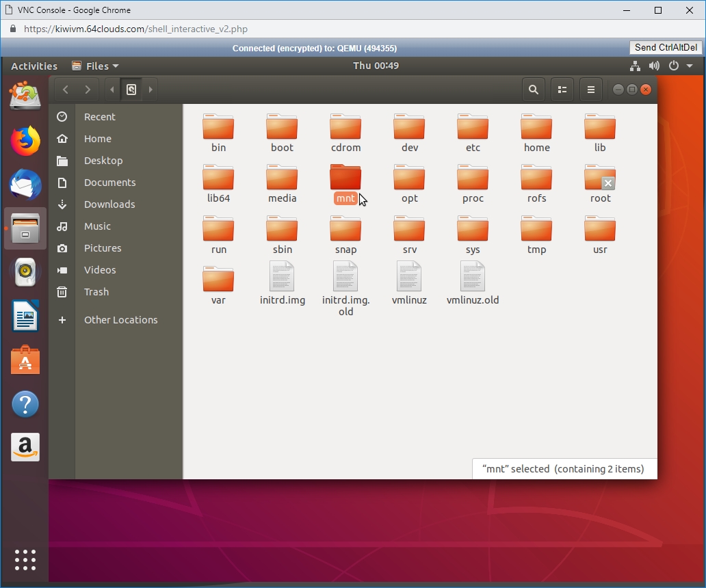706x588 pixels.
Task: Open the Files app menu dropdown
Action: [95, 66]
